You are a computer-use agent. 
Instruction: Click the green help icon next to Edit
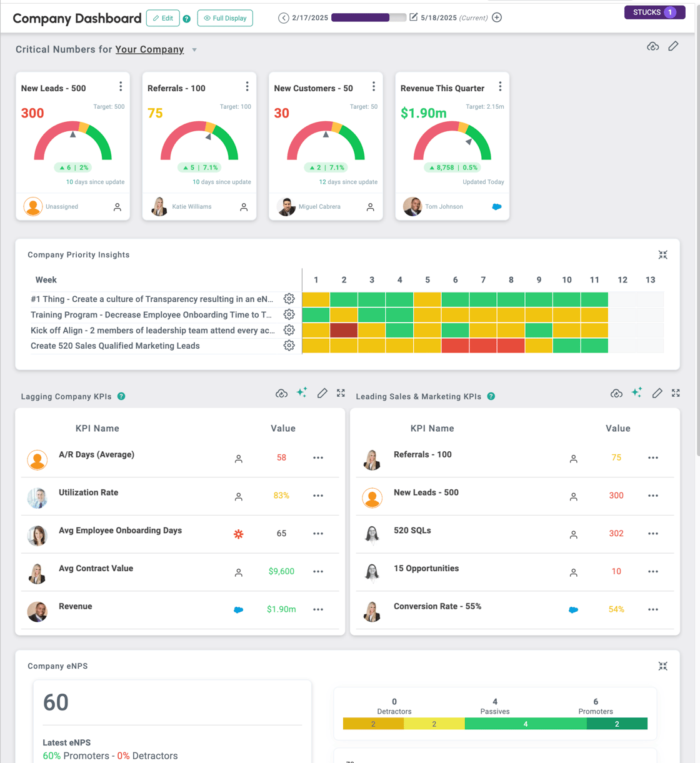tap(186, 19)
